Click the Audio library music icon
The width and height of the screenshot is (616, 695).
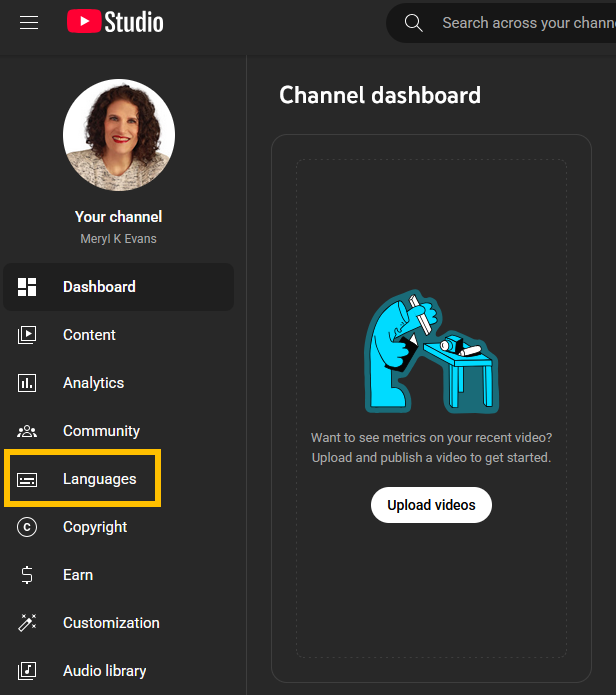(x=27, y=671)
